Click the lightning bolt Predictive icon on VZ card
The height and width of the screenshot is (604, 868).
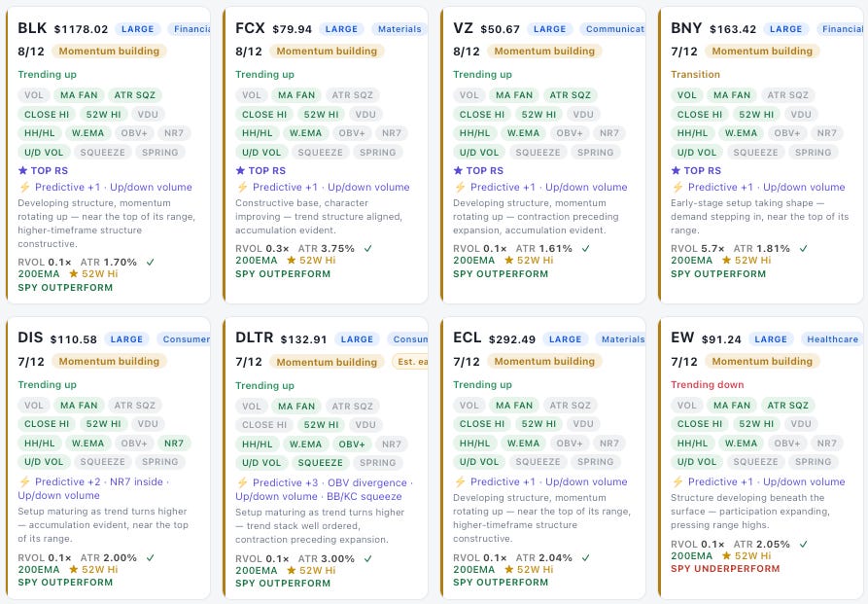tap(459, 188)
